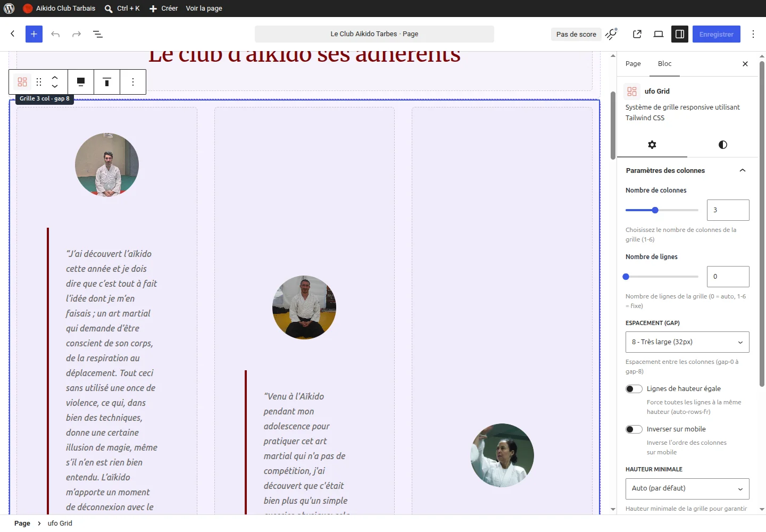Open the vertical alignment toolbar button
Image resolution: width=766 pixels, height=532 pixels.
107,82
